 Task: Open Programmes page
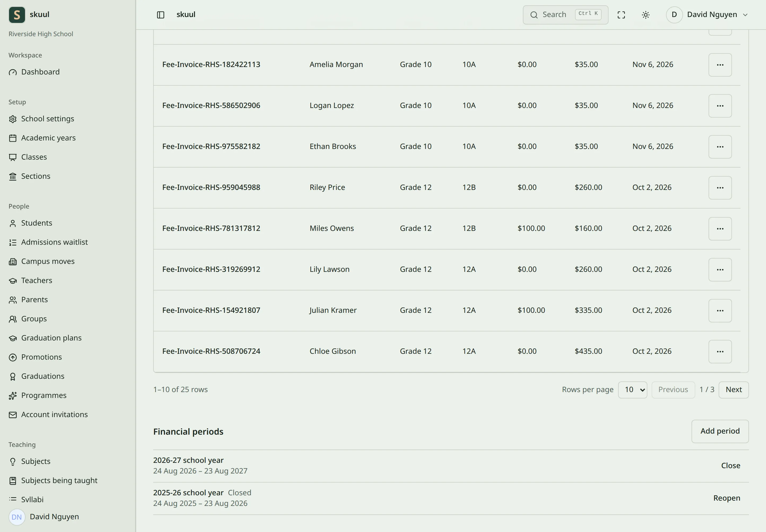(37, 396)
